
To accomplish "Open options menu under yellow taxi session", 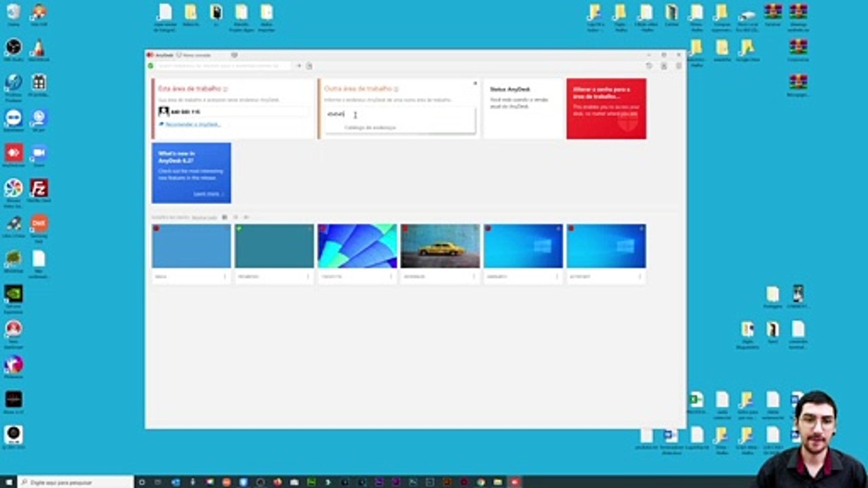I will point(473,277).
